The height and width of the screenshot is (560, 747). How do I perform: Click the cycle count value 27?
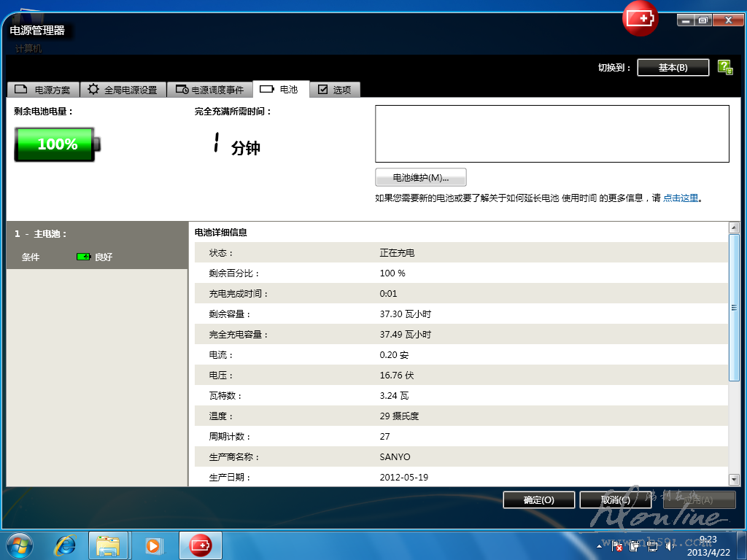385,437
